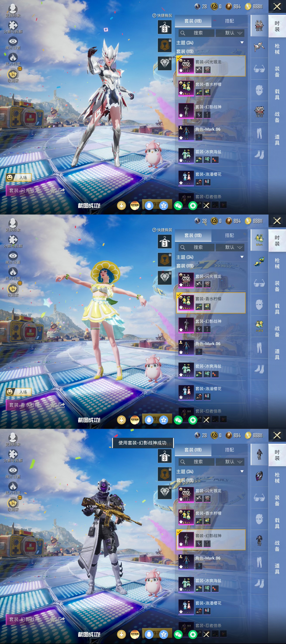
Task: Toggle 展示设置 eye in the lemon dress screenshot
Action: coord(13,258)
